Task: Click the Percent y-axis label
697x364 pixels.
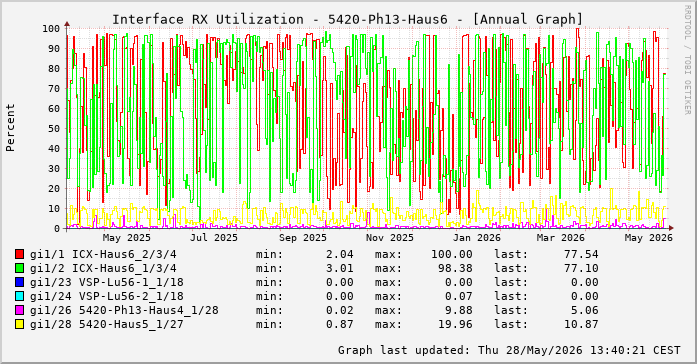Action: coord(10,128)
